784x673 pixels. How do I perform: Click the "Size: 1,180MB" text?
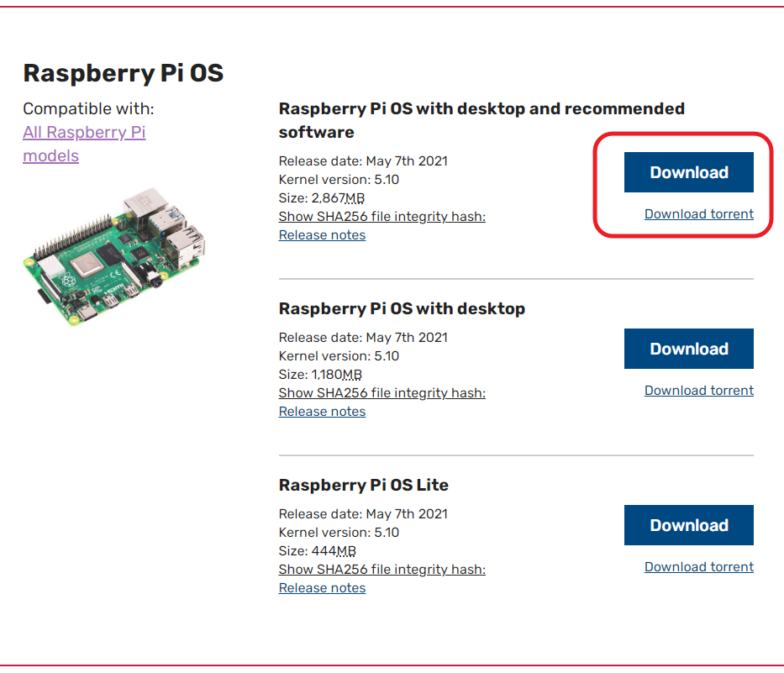(320, 375)
